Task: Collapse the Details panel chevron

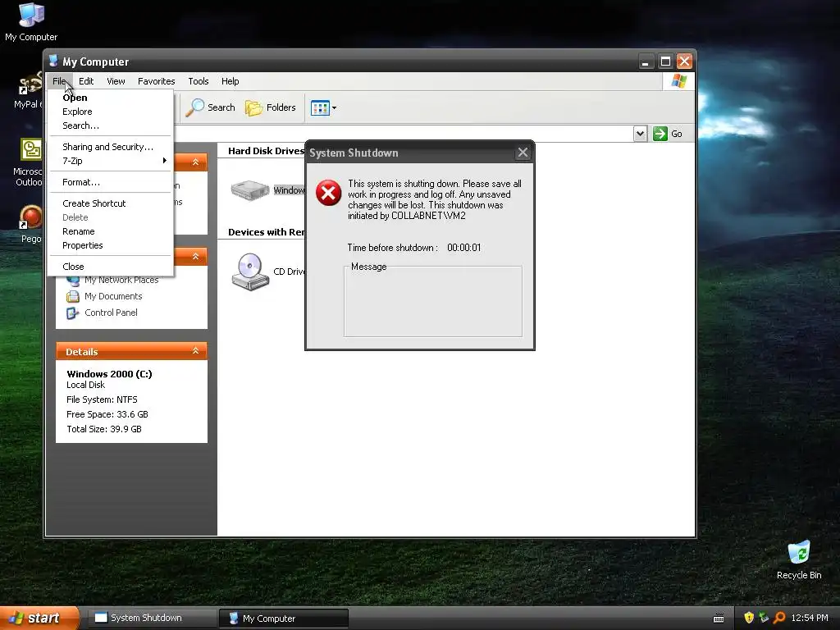Action: [x=195, y=351]
